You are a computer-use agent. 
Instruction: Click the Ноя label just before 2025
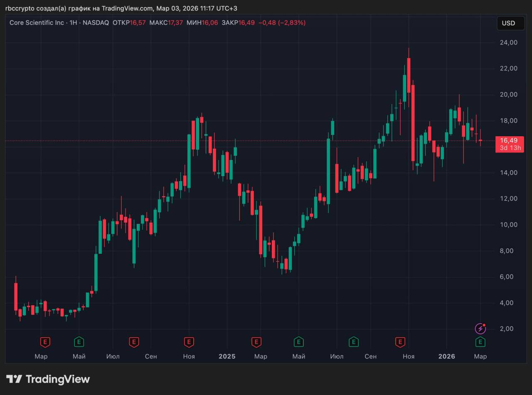coord(189,356)
